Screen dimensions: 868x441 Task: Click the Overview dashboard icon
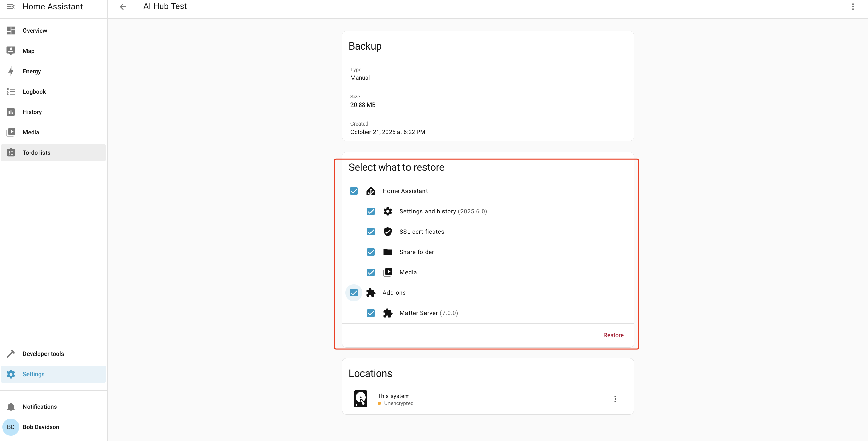11,31
